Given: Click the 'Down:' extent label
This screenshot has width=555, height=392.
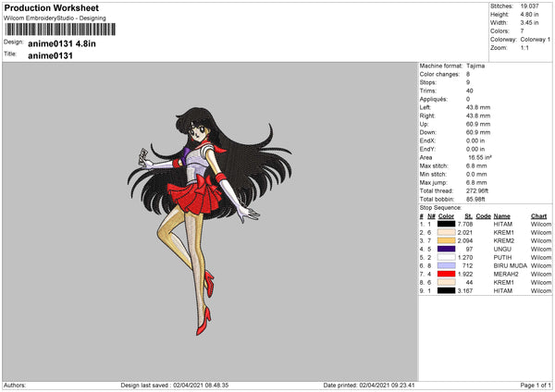Looking at the screenshot, I should point(428,132).
